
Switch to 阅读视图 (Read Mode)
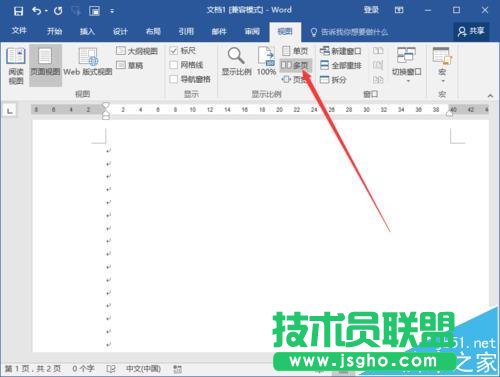pos(16,66)
